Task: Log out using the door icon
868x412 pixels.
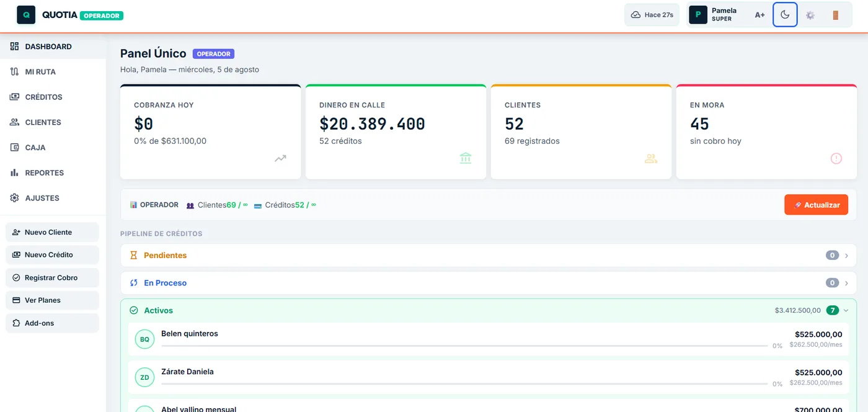Action: click(836, 15)
